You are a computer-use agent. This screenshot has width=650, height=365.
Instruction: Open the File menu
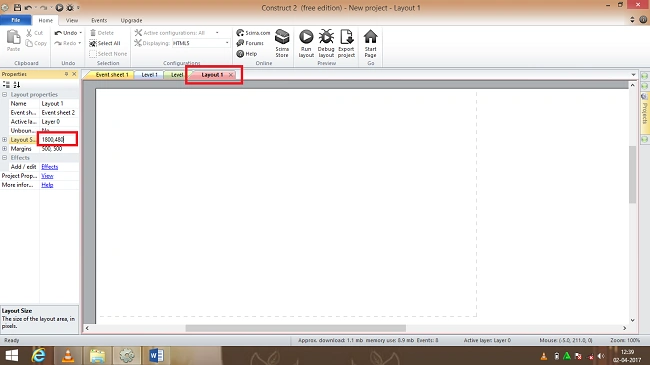click(16, 20)
